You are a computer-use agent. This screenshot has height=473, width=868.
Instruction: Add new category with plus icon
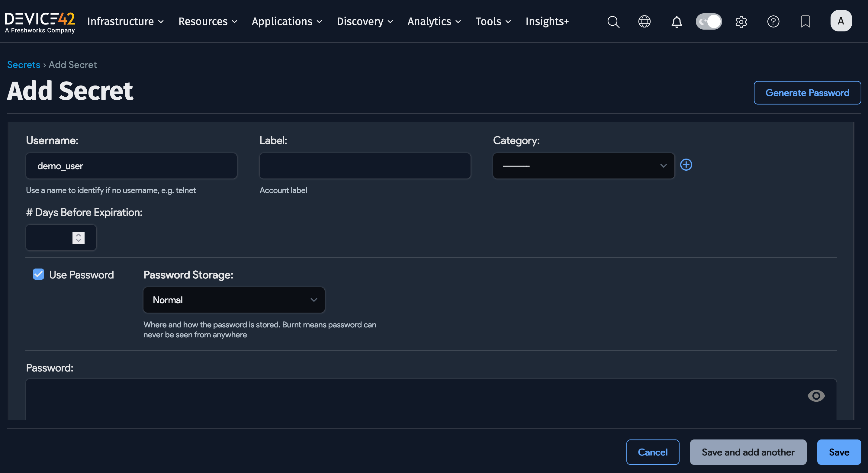(x=686, y=165)
